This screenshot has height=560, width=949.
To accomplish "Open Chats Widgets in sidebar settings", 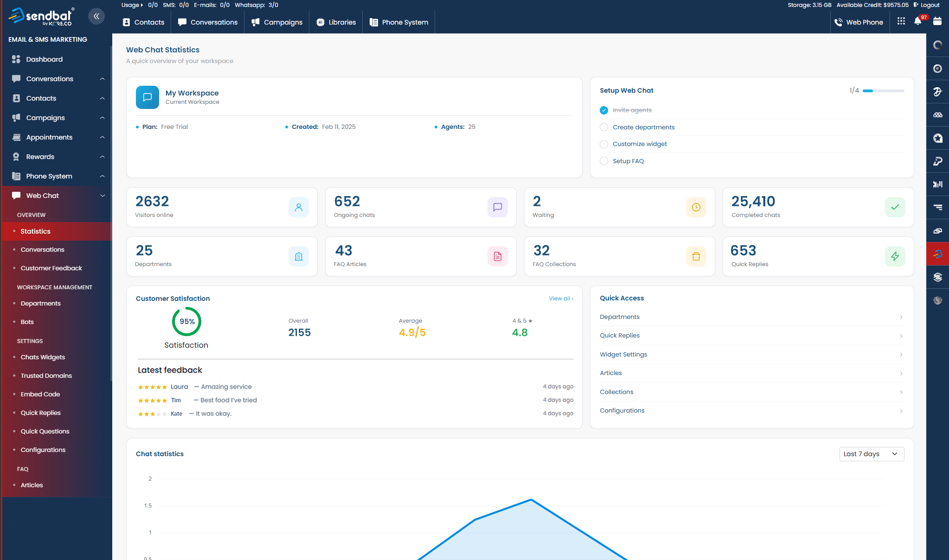I will (43, 357).
